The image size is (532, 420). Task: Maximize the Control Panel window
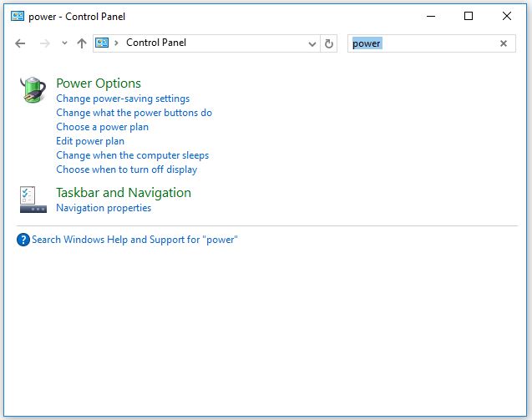pos(469,16)
